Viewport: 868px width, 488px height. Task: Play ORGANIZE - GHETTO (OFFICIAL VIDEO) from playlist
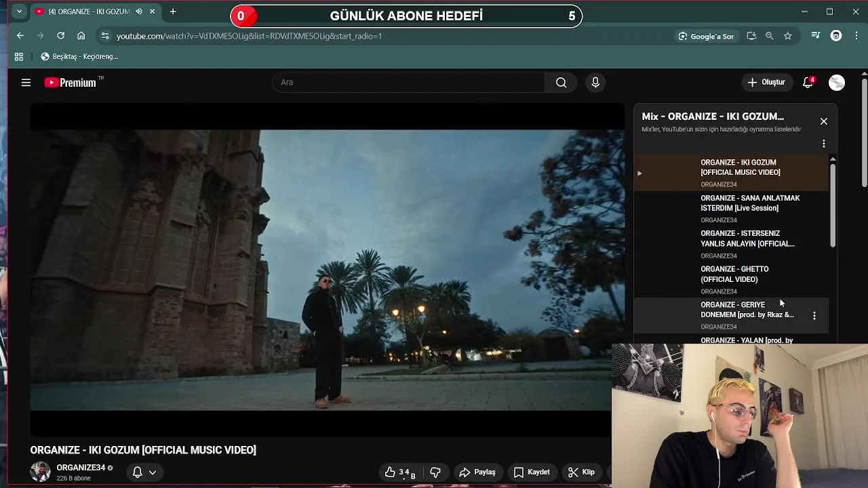coord(731,279)
